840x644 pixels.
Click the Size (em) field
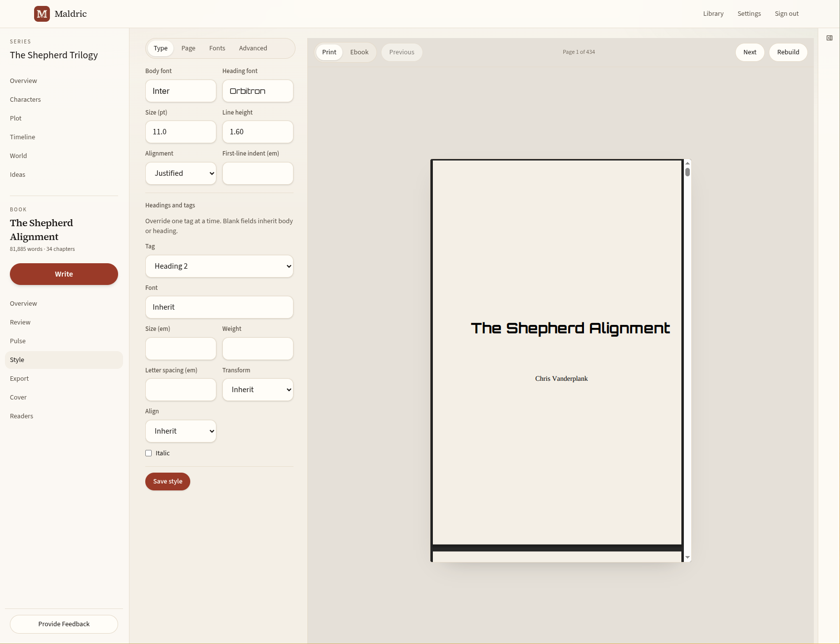[181, 349]
